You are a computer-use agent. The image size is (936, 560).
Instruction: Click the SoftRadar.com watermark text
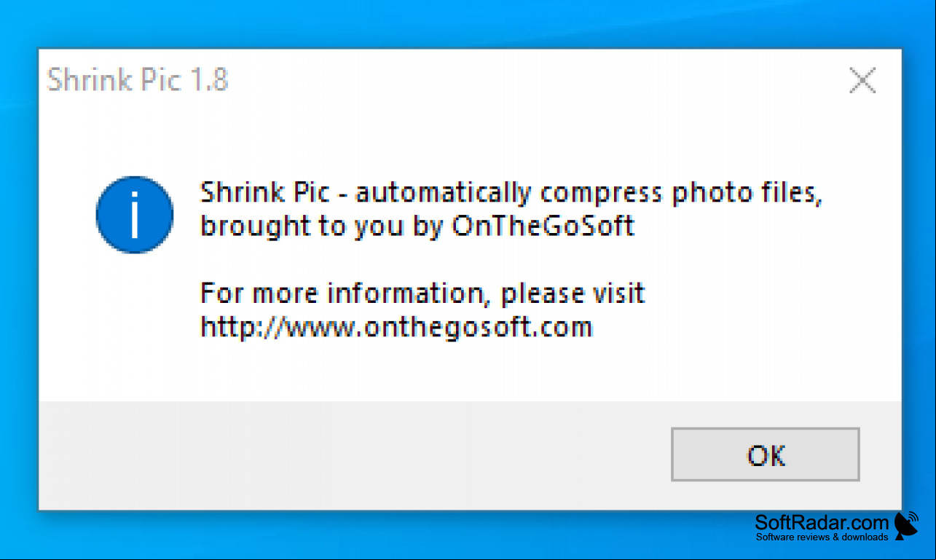tap(822, 522)
